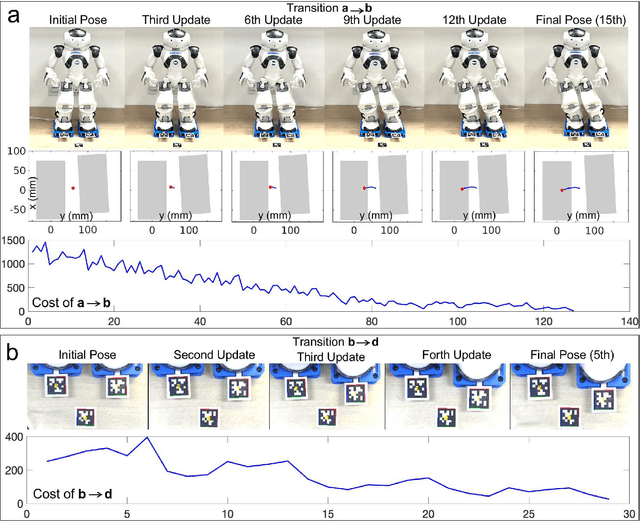Click the red dot in the first footprint plot
Image resolution: width=640 pixels, height=521 pixels.
click(73, 188)
